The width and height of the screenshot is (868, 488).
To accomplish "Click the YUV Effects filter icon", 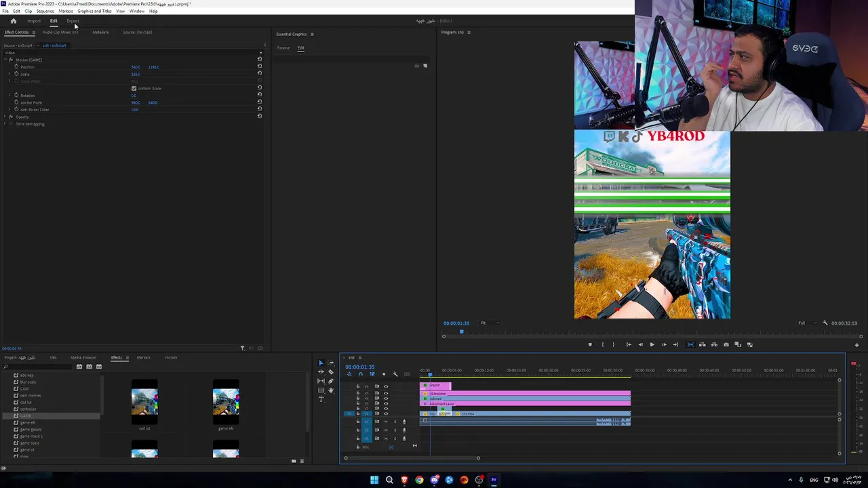I will (x=99, y=367).
